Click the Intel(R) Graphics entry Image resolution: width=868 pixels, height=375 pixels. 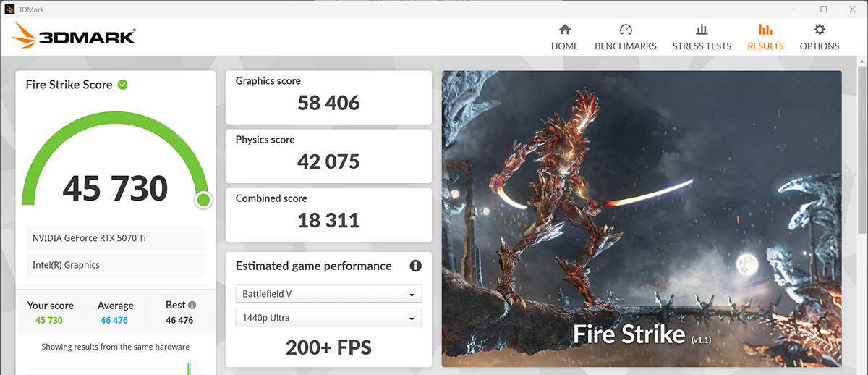click(116, 265)
